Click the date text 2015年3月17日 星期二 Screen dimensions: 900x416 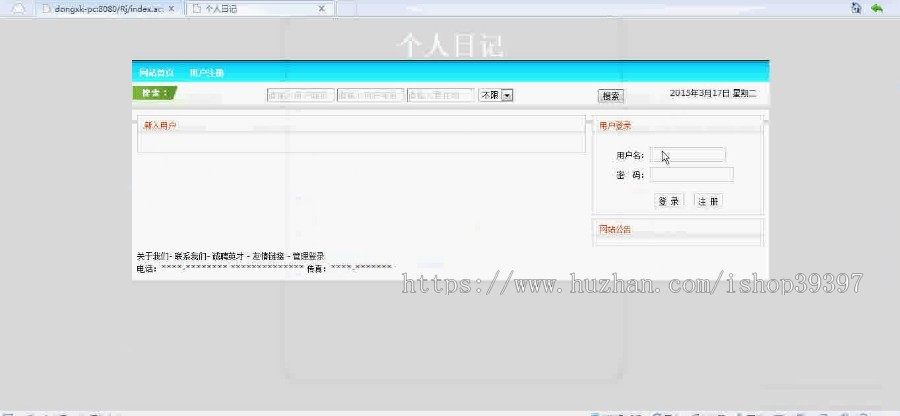(x=713, y=93)
